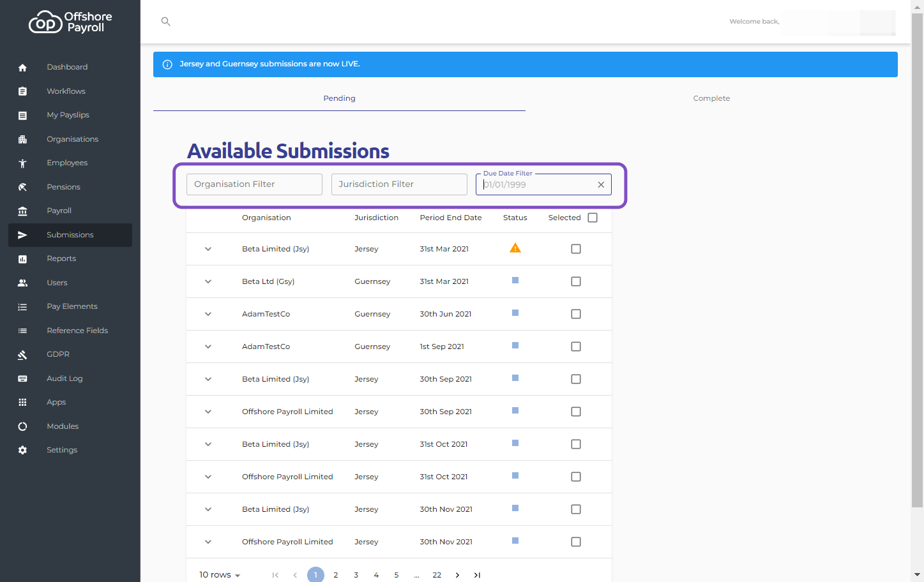Click the Jurisdiction Filter field

pyautogui.click(x=399, y=184)
